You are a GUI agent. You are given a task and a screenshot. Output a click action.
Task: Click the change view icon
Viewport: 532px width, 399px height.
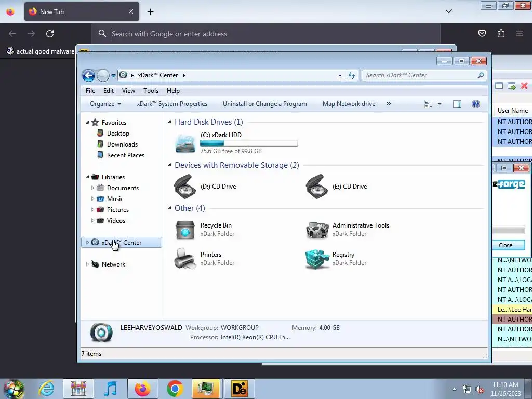[x=429, y=104]
